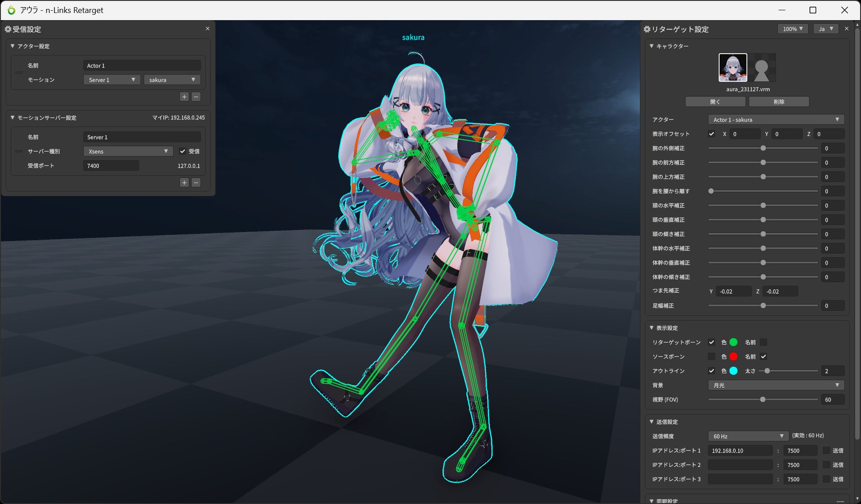Collapse the キャラクター section

652,46
